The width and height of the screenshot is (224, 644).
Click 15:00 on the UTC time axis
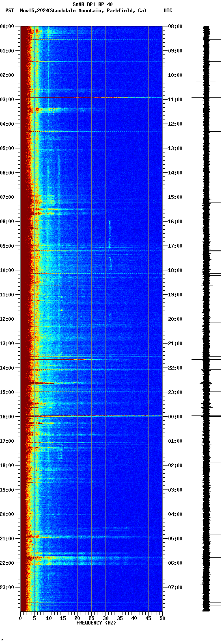pos(175,197)
